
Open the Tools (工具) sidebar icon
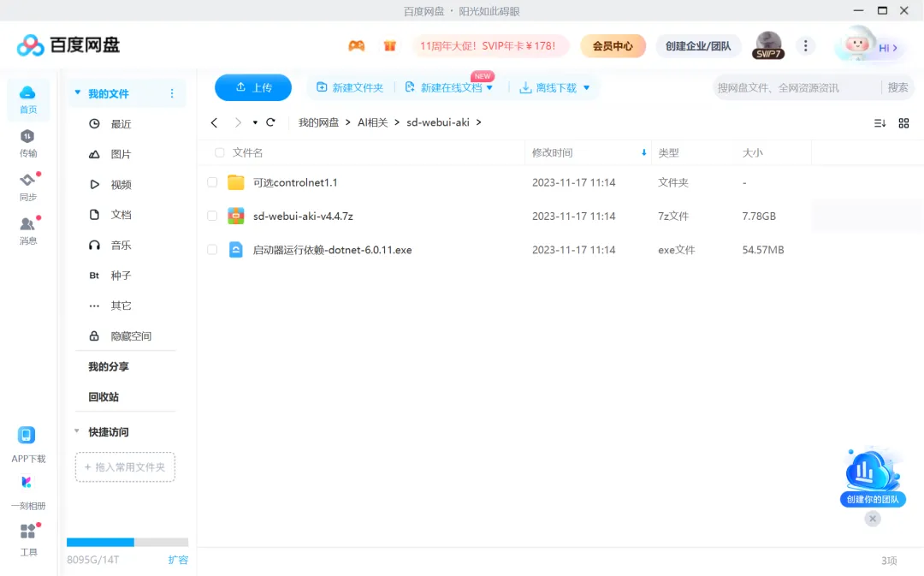tap(27, 539)
